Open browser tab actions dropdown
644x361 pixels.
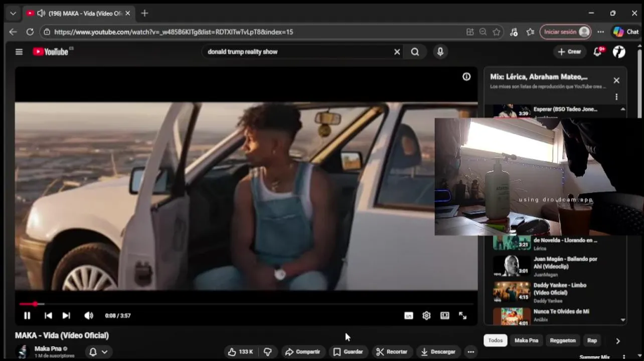[x=13, y=13]
